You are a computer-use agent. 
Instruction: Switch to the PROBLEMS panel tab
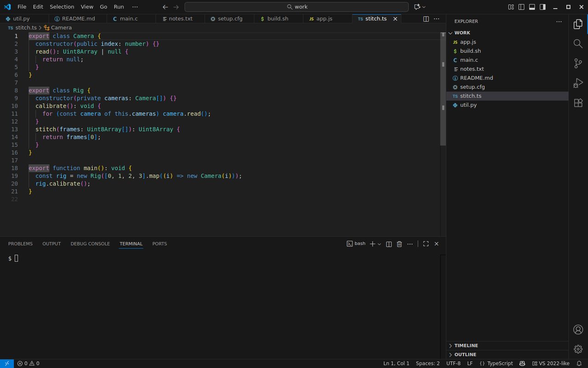pos(20,244)
